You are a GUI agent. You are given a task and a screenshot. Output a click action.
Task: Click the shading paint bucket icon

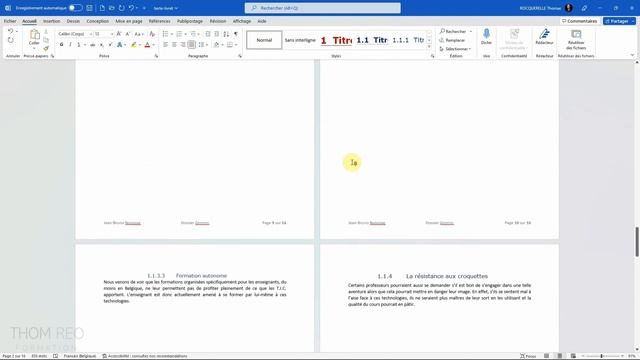[216, 44]
